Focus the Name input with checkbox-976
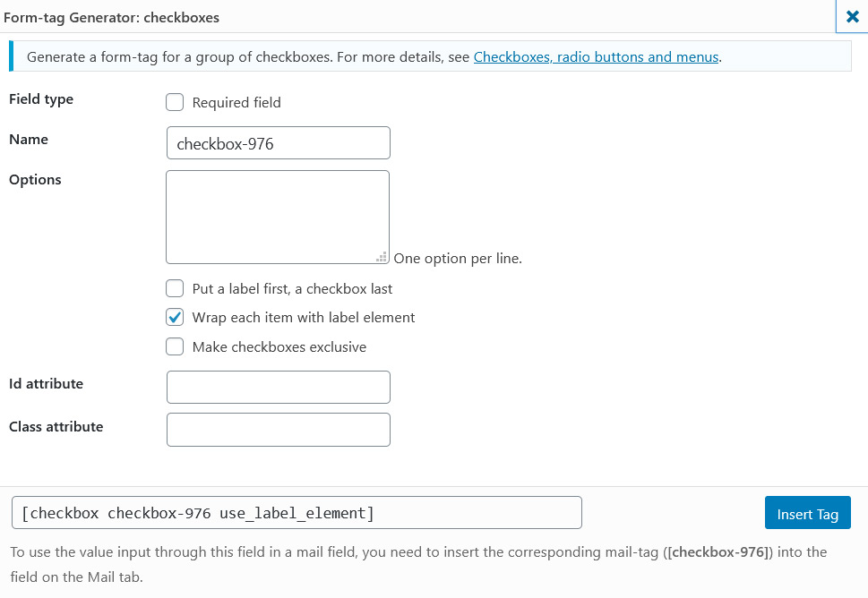 tap(279, 143)
